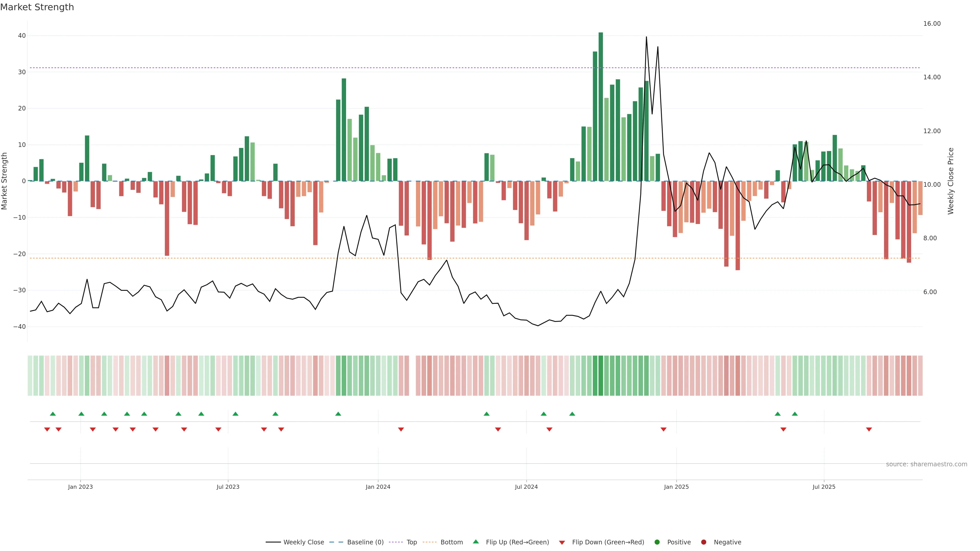Image resolution: width=980 pixels, height=551 pixels.
Task: Click the leftmost red flip-down triangle marker
Action: click(47, 429)
